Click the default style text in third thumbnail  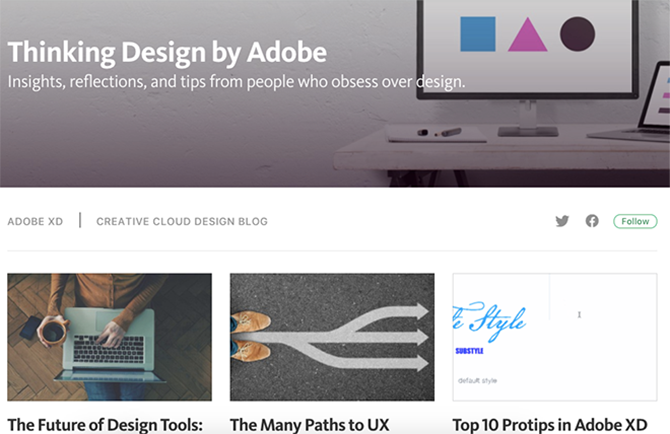pos(477,381)
